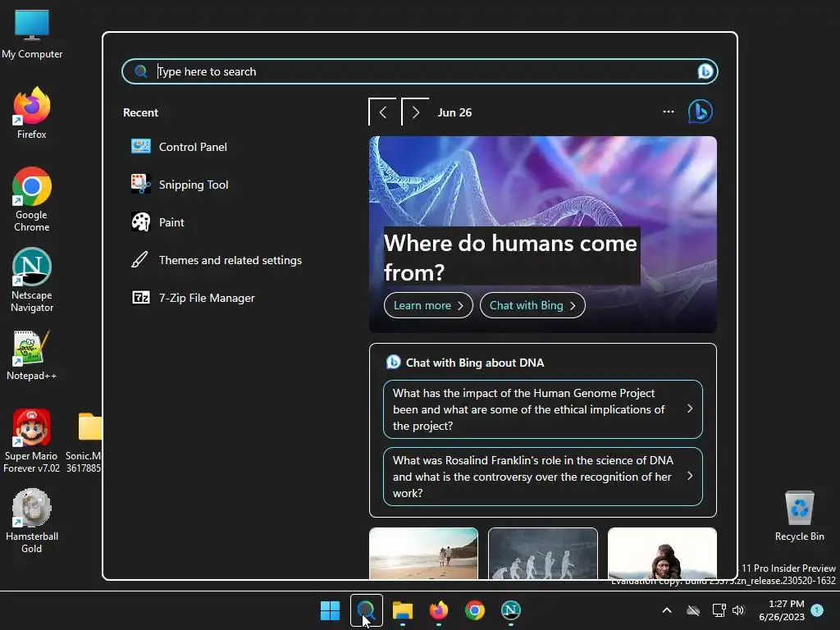The width and height of the screenshot is (840, 630).
Task: Click the cloud sync tray icon
Action: [x=693, y=610]
